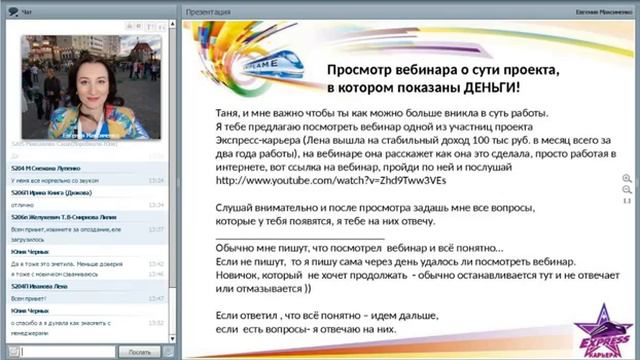The image size is (640, 360).
Task: Click the chat vertical scrollbar thumb
Action: (172, 157)
